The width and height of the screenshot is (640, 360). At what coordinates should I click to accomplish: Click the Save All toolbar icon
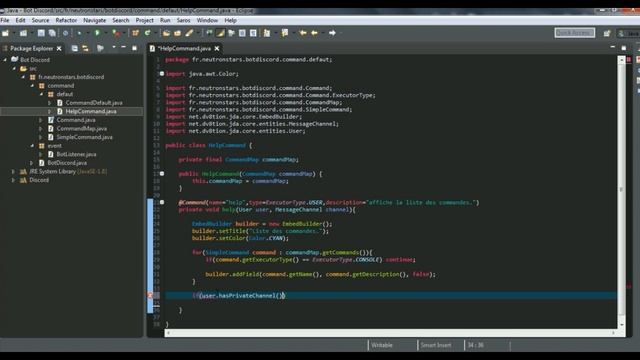click(x=52, y=33)
